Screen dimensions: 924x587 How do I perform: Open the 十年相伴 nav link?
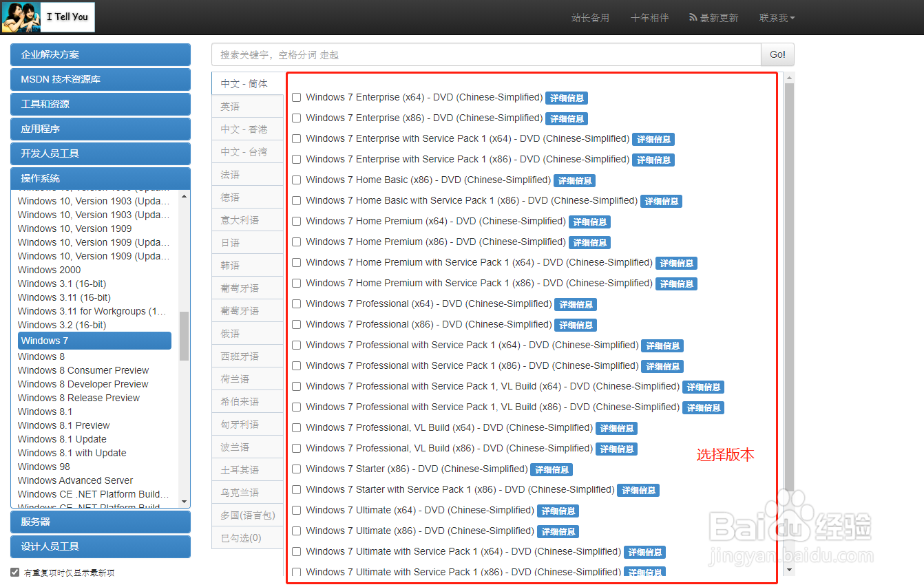pos(649,18)
